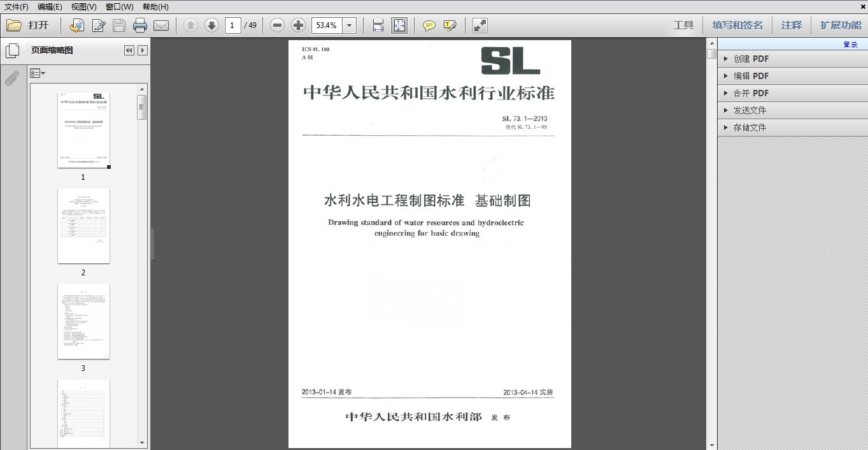Screen dimensions: 868x450
Task: Zoom in with the plus button
Action: tap(298, 25)
